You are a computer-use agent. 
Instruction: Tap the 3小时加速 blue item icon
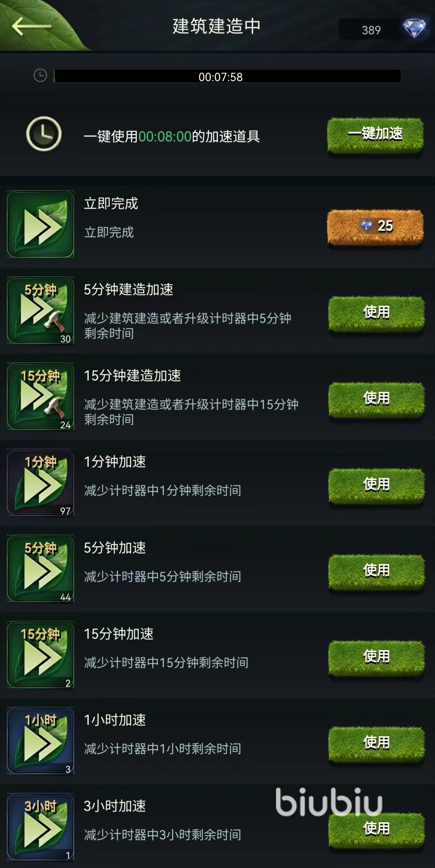pyautogui.click(x=40, y=826)
